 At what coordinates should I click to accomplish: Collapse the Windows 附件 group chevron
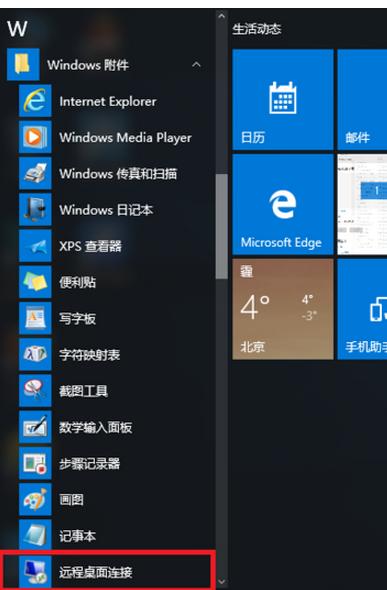pos(196,65)
